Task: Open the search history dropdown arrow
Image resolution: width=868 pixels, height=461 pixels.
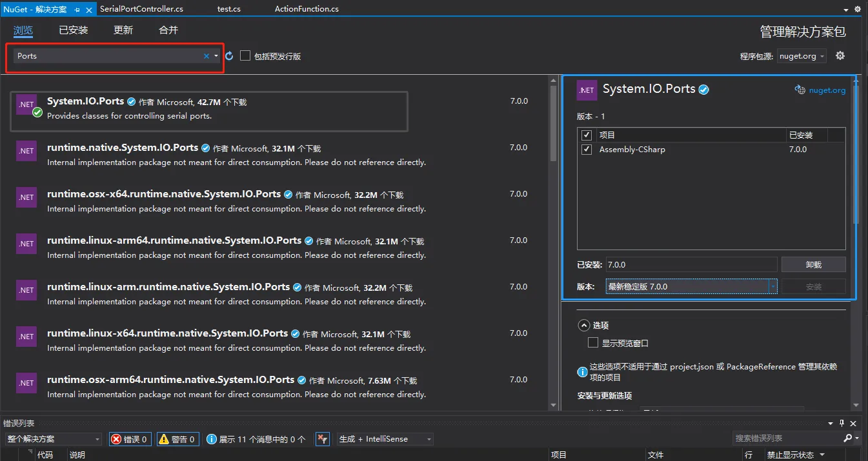Action: coord(216,56)
